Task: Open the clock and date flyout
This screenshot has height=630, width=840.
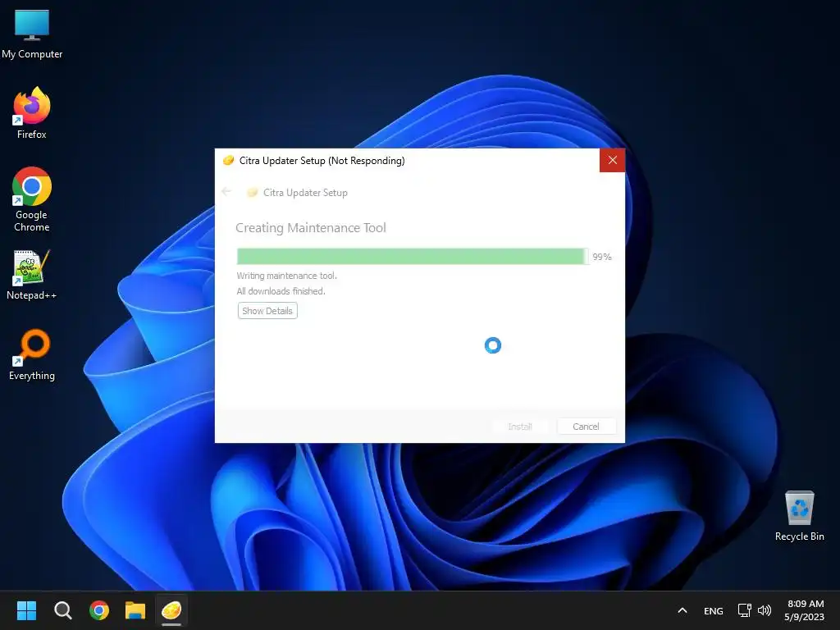Action: (x=805, y=610)
